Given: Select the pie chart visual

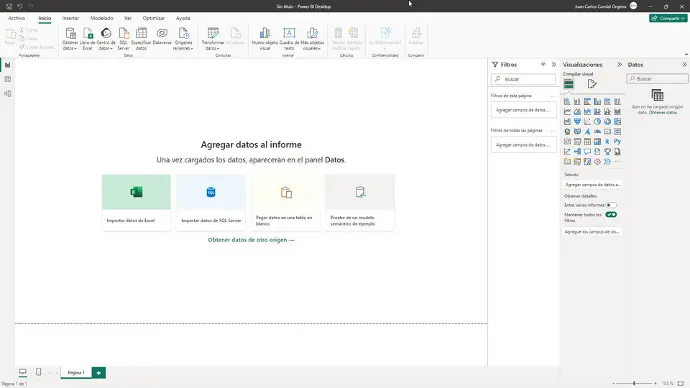Looking at the screenshot, I should point(598,122).
